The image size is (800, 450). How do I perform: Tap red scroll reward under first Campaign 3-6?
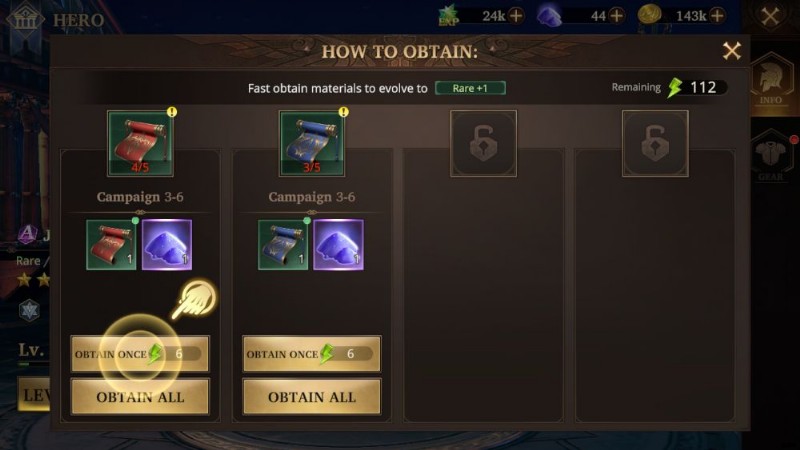pyautogui.click(x=111, y=245)
